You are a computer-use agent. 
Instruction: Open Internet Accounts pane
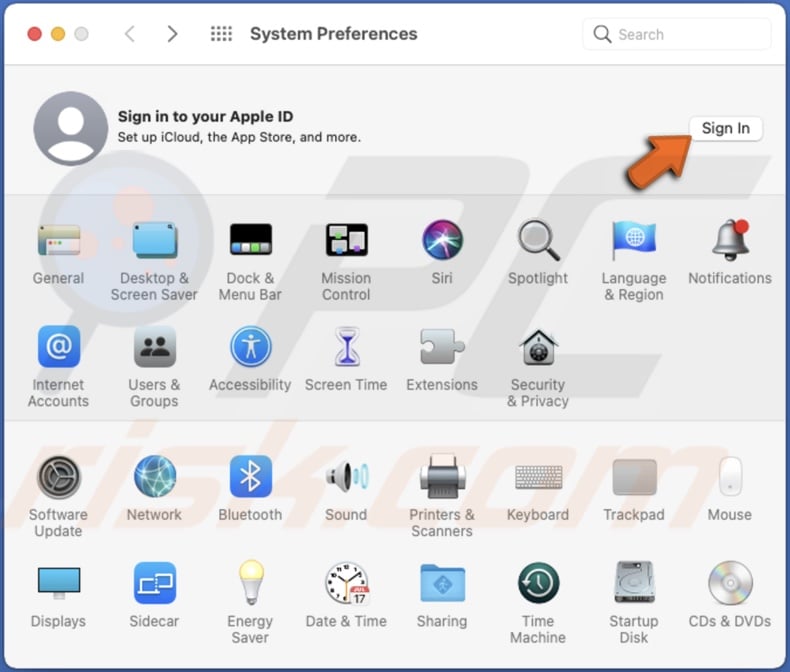(x=58, y=347)
